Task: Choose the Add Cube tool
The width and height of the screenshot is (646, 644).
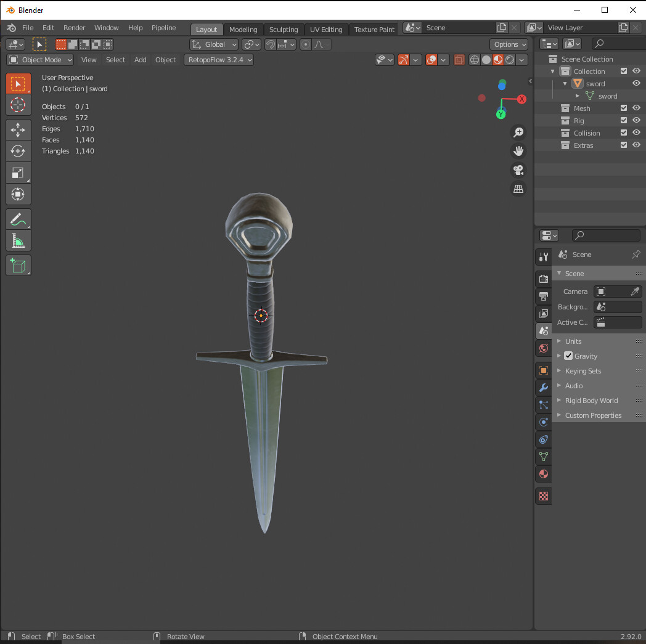Action: [x=18, y=265]
